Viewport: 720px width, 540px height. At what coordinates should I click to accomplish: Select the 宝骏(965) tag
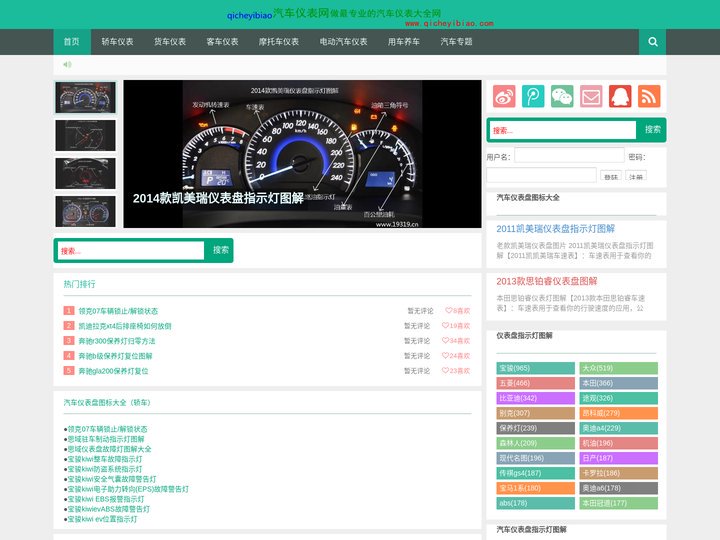pyautogui.click(x=535, y=368)
